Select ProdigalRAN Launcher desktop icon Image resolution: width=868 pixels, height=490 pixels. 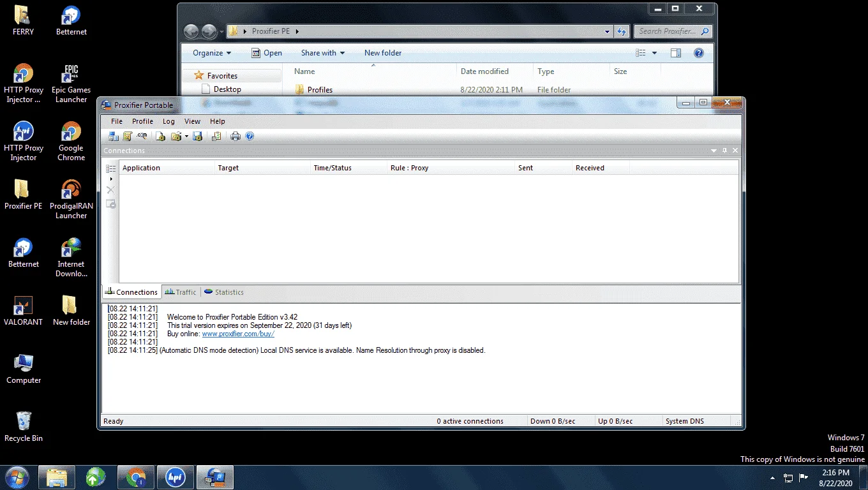coord(71,200)
